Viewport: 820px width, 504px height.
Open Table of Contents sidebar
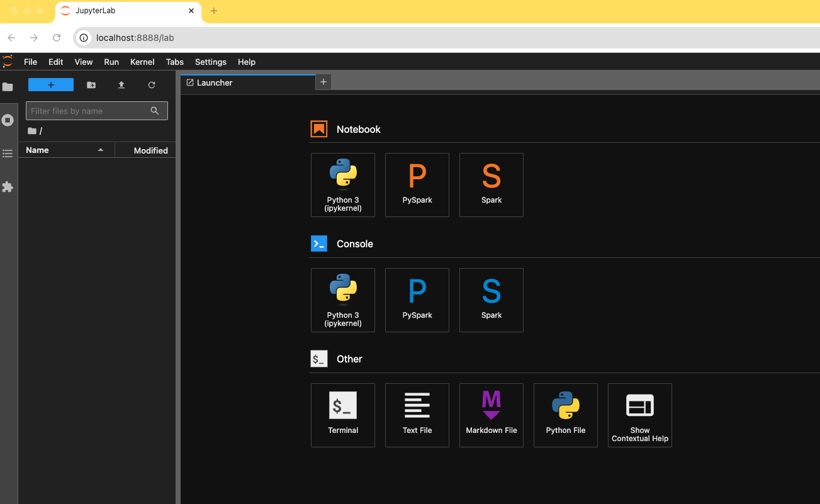coord(8,154)
